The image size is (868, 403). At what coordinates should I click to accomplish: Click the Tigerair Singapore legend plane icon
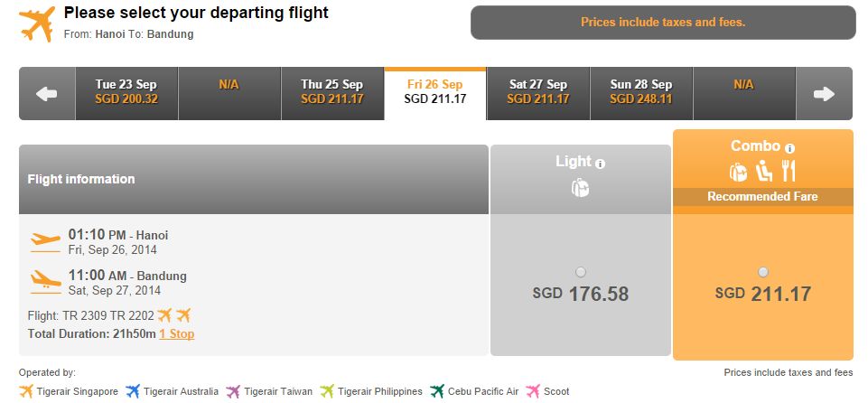point(26,391)
